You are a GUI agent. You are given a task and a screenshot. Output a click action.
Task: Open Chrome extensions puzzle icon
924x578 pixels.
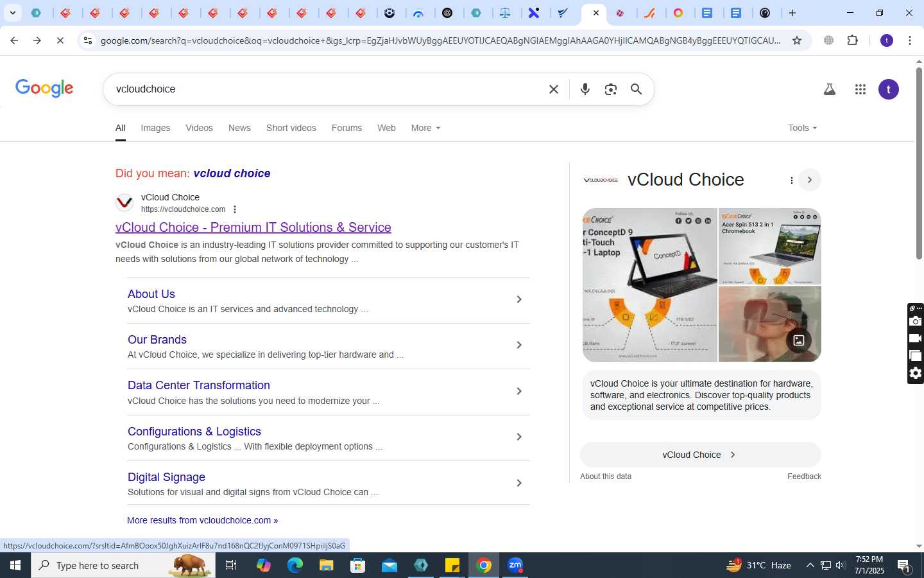click(852, 40)
